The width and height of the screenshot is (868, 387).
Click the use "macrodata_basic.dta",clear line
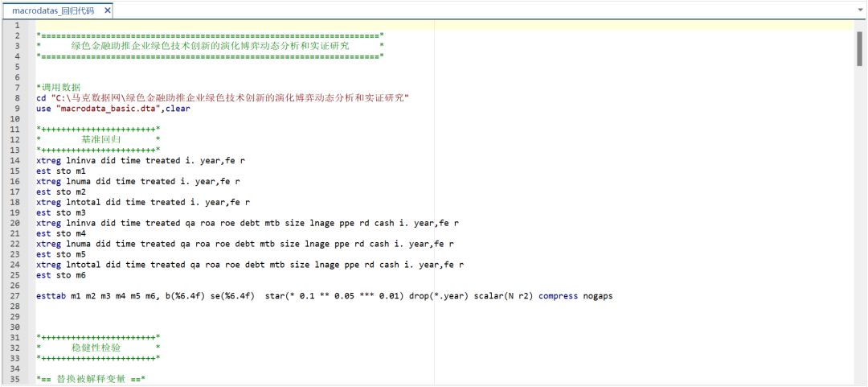113,109
